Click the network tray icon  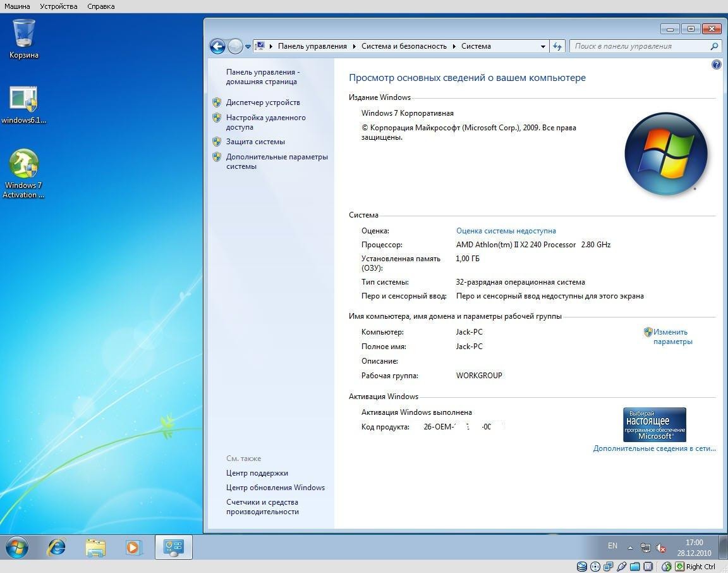coord(645,548)
